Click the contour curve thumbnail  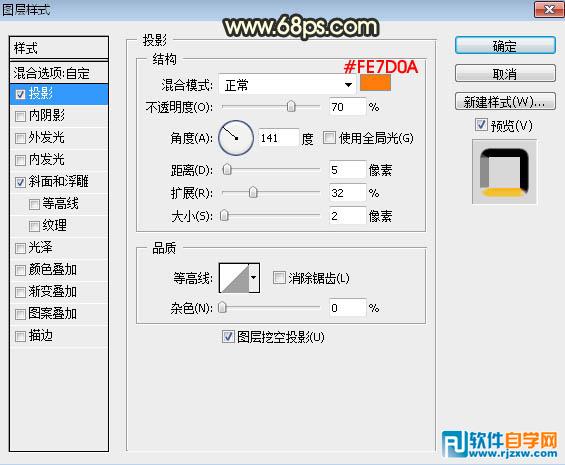[234, 278]
